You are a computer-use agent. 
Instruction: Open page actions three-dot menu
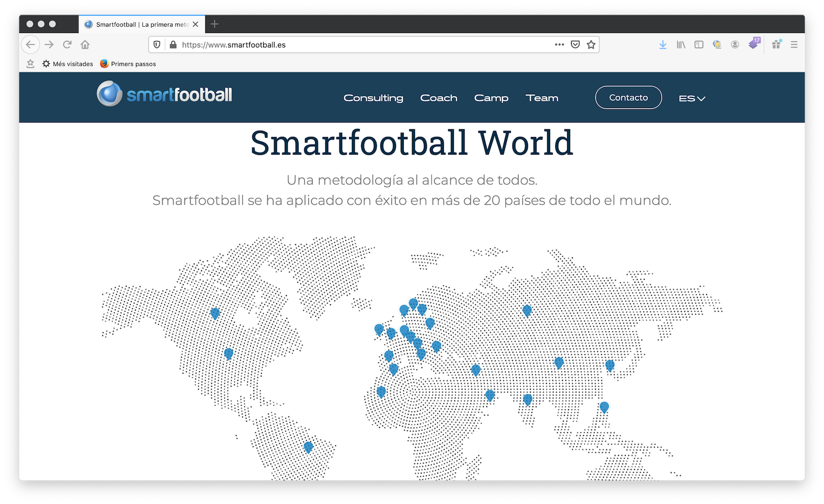[x=559, y=45]
